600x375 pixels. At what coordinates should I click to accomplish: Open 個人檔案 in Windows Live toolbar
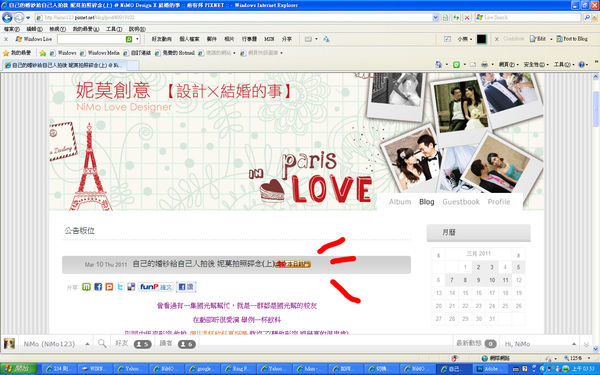tap(189, 39)
